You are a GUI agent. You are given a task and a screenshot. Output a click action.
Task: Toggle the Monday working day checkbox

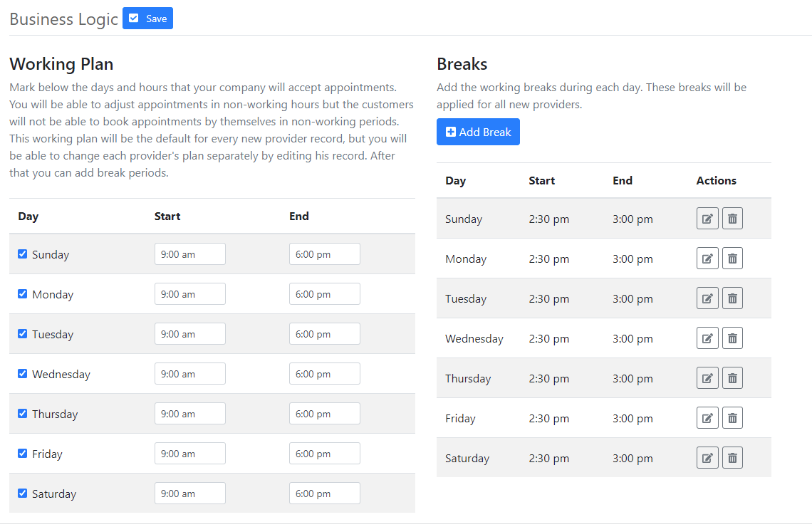(23, 293)
